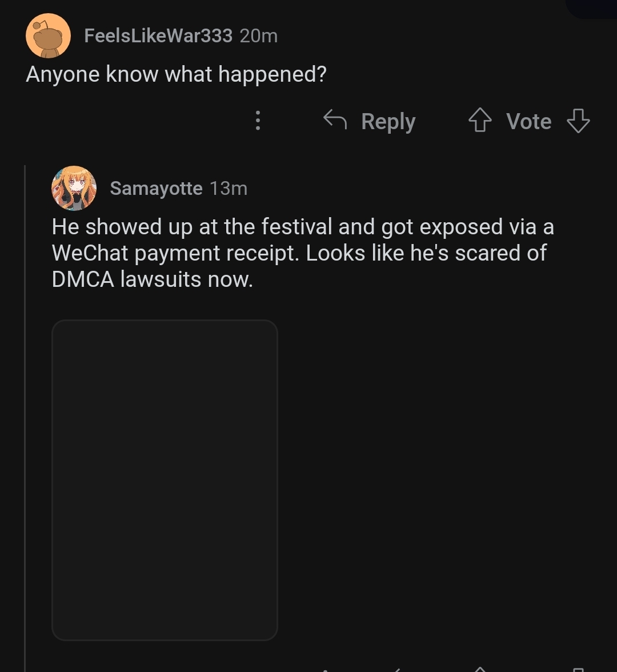Screen dimensions: 617x672
Task: Open three-dot options for FeelsLikeWar333's comment
Action: tap(258, 121)
